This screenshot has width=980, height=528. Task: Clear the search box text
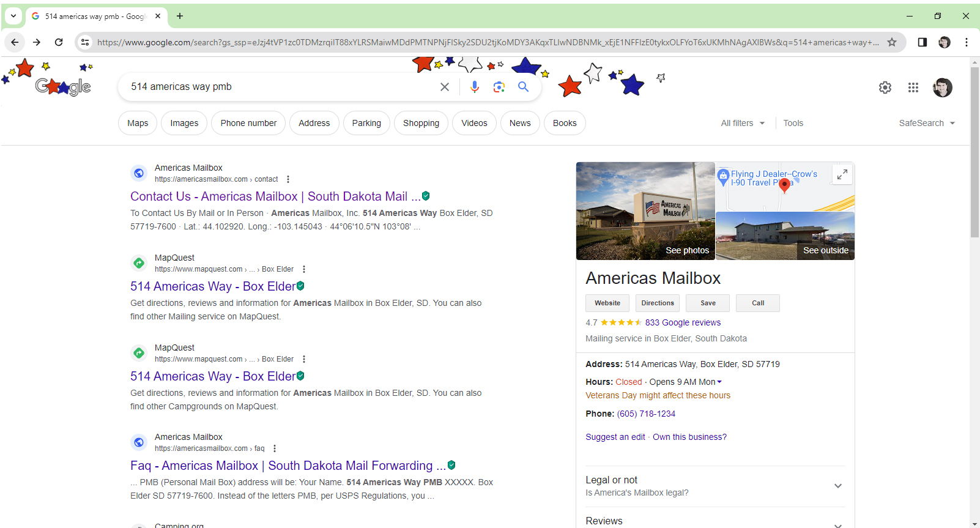[x=445, y=87]
